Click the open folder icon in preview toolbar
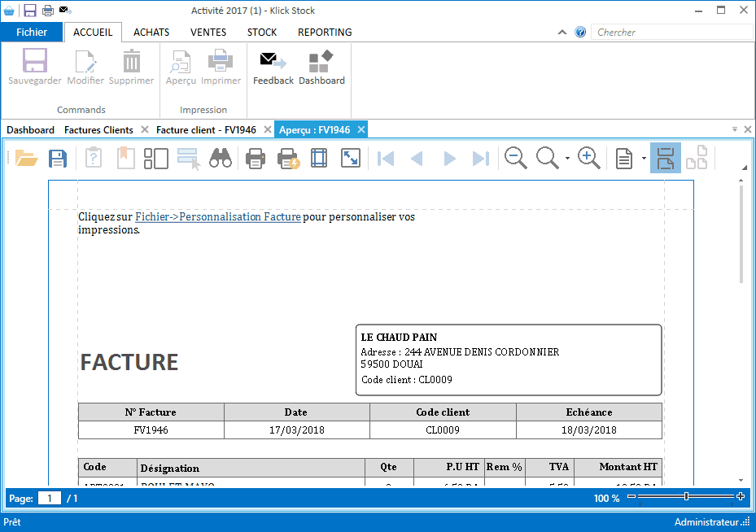 click(x=27, y=158)
